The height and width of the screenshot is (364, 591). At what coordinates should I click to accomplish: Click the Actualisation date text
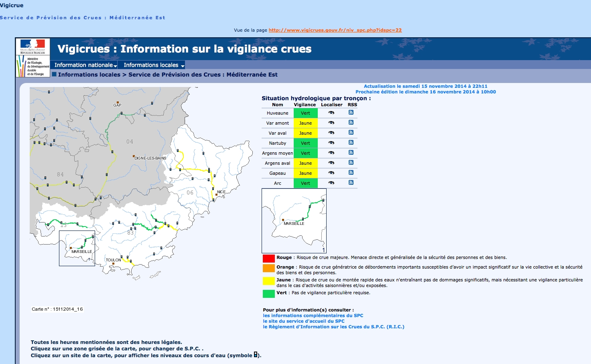click(x=425, y=86)
